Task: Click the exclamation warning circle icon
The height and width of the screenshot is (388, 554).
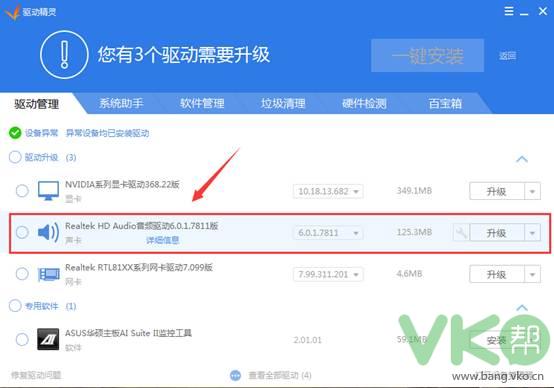Action: (x=64, y=55)
